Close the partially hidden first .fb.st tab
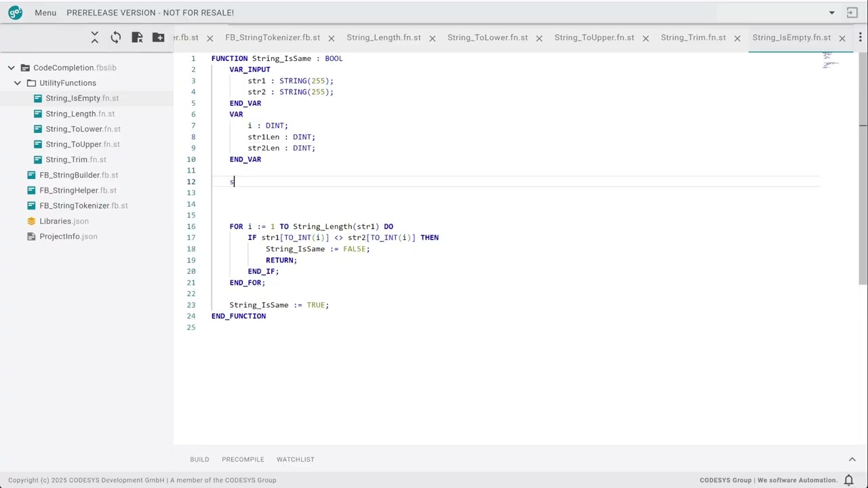 [210, 38]
